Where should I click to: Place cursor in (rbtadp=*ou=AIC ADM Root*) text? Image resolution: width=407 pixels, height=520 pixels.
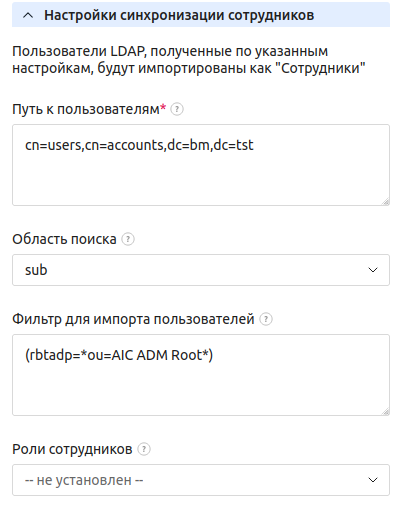pos(119,355)
